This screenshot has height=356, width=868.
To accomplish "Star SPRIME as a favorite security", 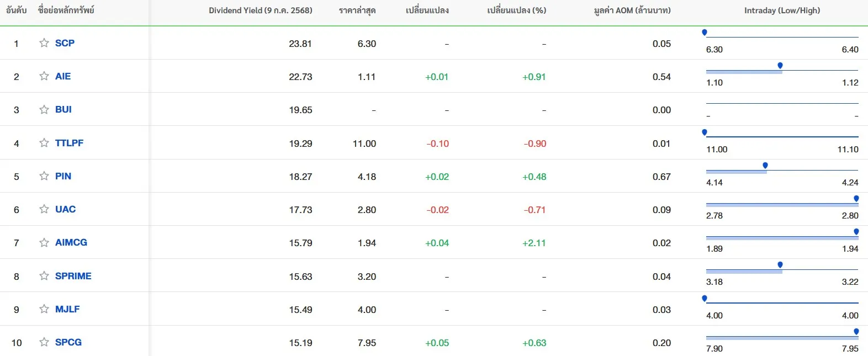I will [44, 275].
